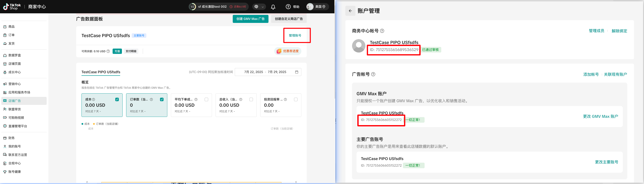Click help icon beside 广告帐号
Screen dimensions: 644x184
coord(373,74)
